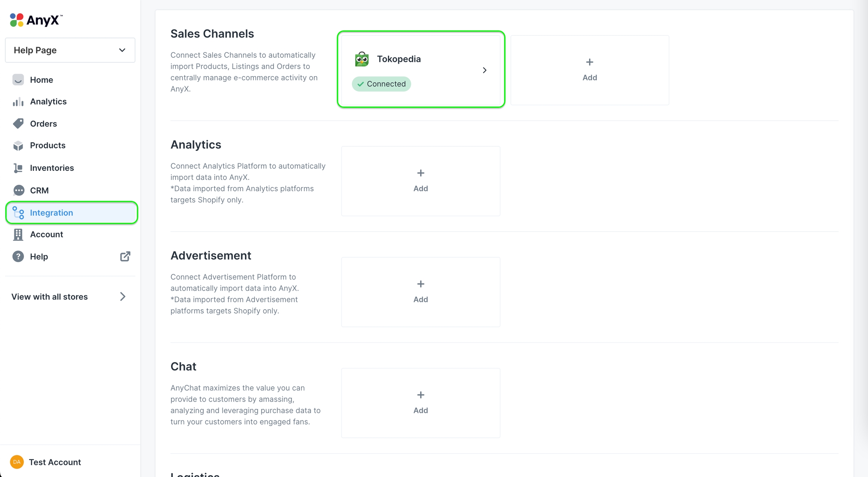
Task: Click the Help external link icon
Action: (125, 256)
